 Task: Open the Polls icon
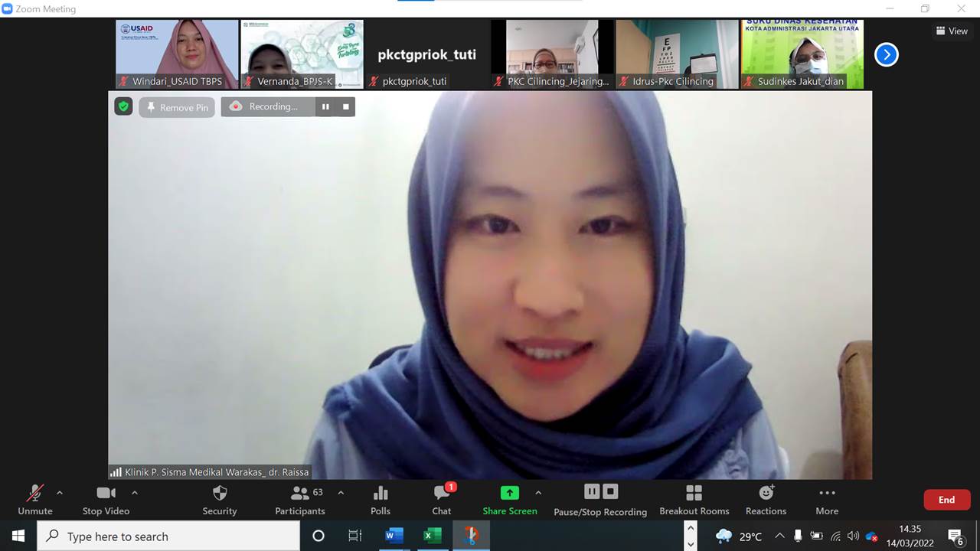pyautogui.click(x=381, y=500)
